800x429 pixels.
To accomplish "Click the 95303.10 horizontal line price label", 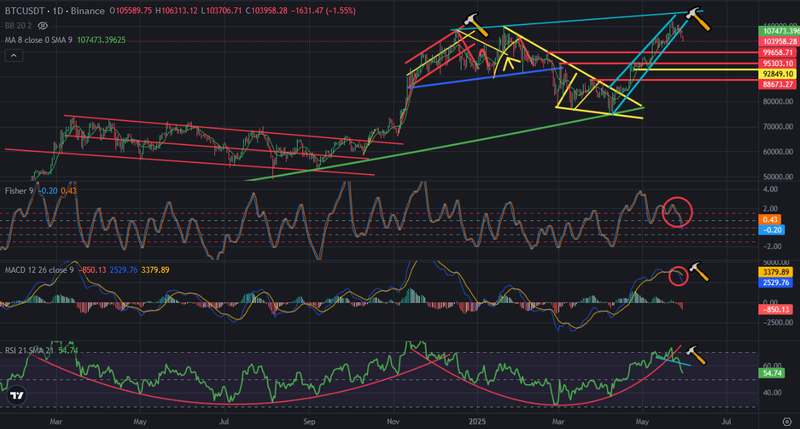I will (779, 64).
